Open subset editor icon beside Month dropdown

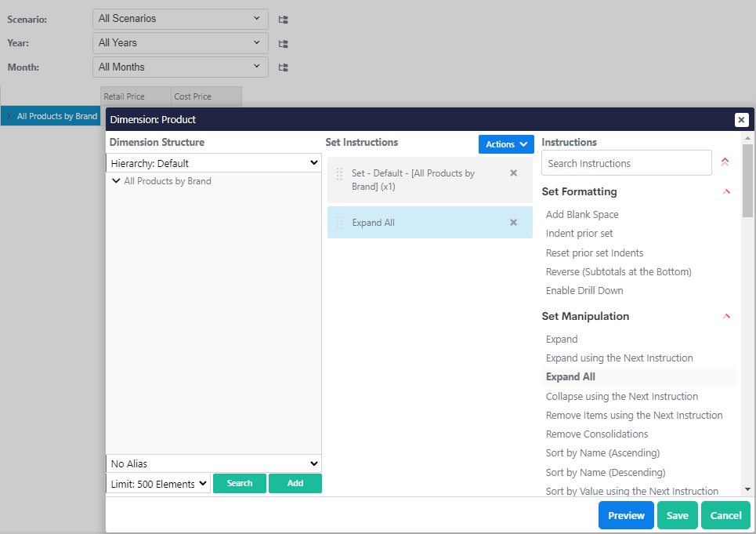284,68
